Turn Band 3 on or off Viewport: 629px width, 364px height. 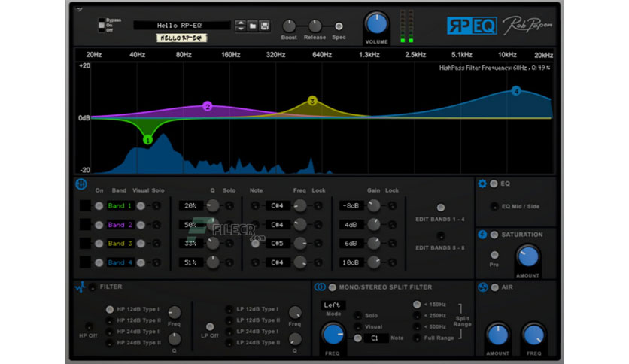coord(99,244)
